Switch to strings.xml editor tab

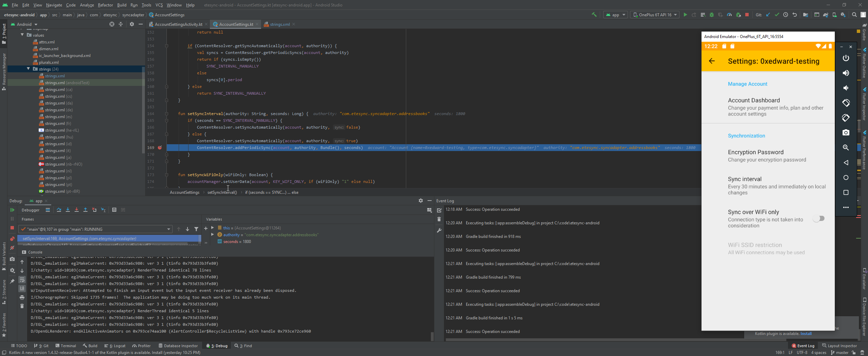coord(279,24)
